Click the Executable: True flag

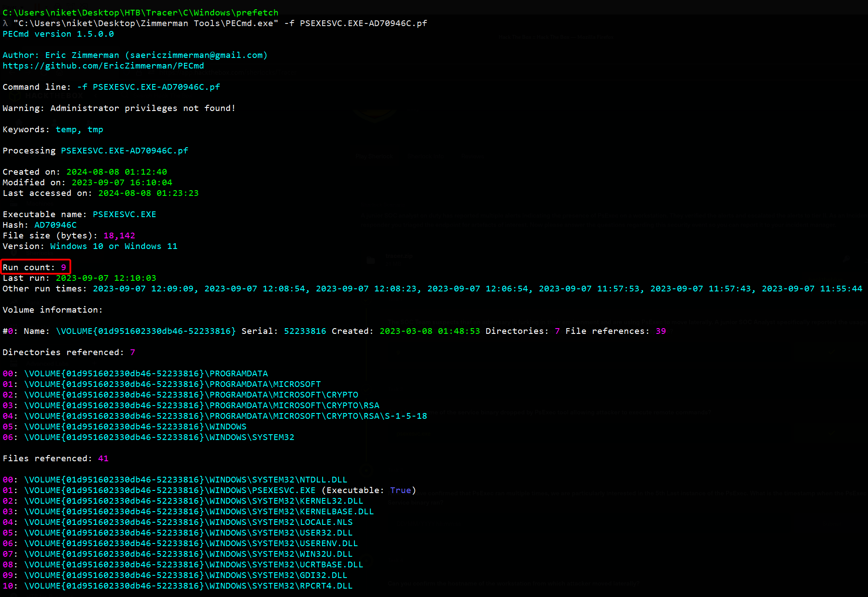pyautogui.click(x=369, y=490)
